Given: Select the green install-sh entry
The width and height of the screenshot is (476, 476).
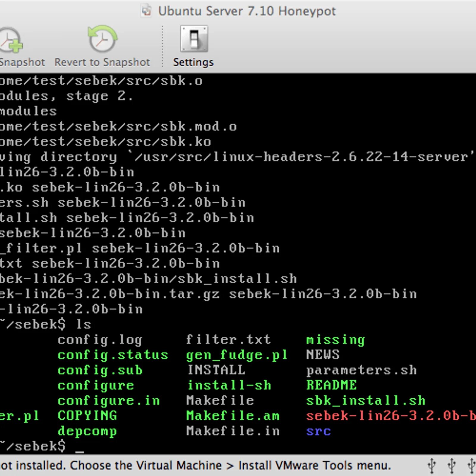Looking at the screenshot, I should (229, 385).
